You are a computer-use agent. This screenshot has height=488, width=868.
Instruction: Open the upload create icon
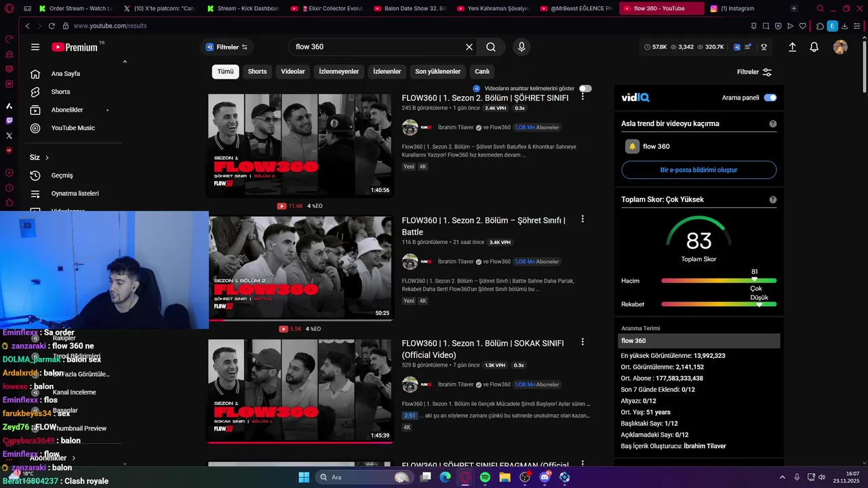(792, 47)
